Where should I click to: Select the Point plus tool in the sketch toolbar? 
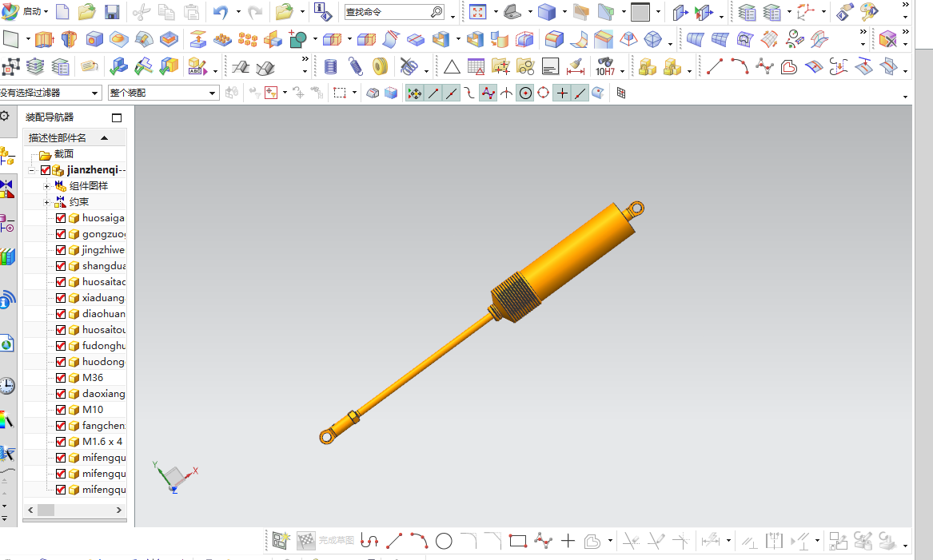click(568, 541)
